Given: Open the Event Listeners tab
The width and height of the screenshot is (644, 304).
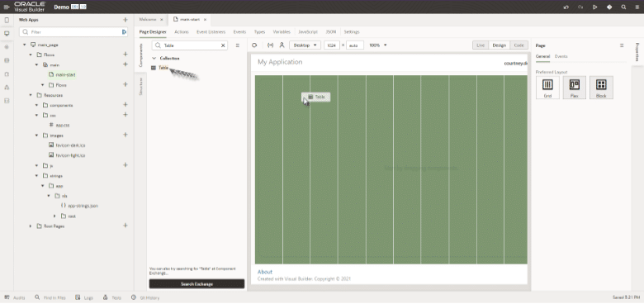Looking at the screenshot, I should (x=211, y=31).
